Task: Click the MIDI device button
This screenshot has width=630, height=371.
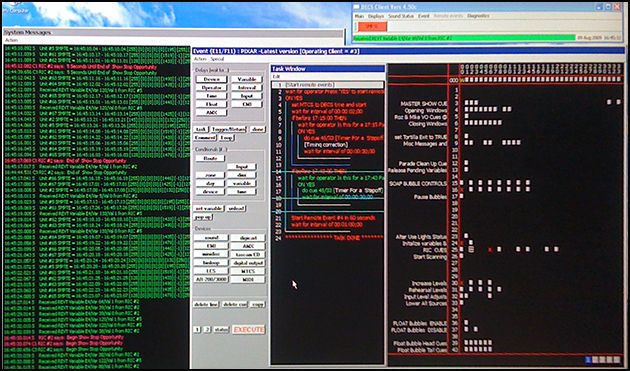Action: click(x=248, y=279)
